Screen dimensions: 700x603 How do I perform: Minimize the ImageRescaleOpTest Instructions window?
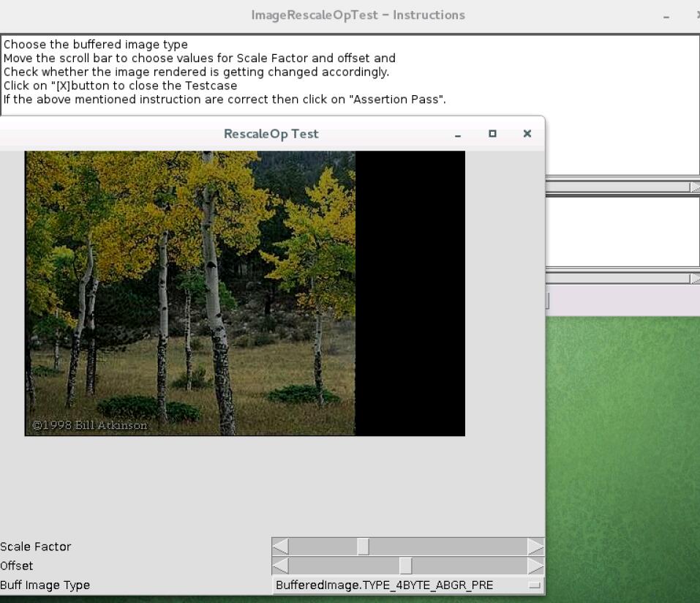tap(666, 16)
